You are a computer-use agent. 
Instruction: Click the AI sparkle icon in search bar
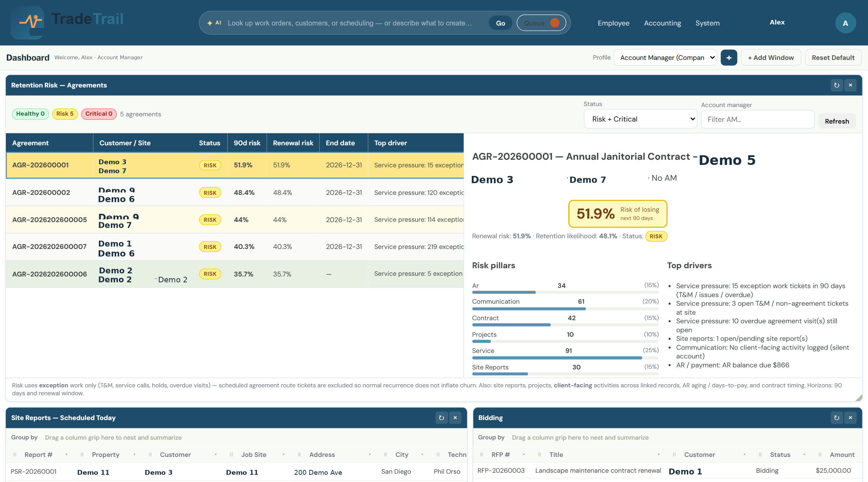210,23
